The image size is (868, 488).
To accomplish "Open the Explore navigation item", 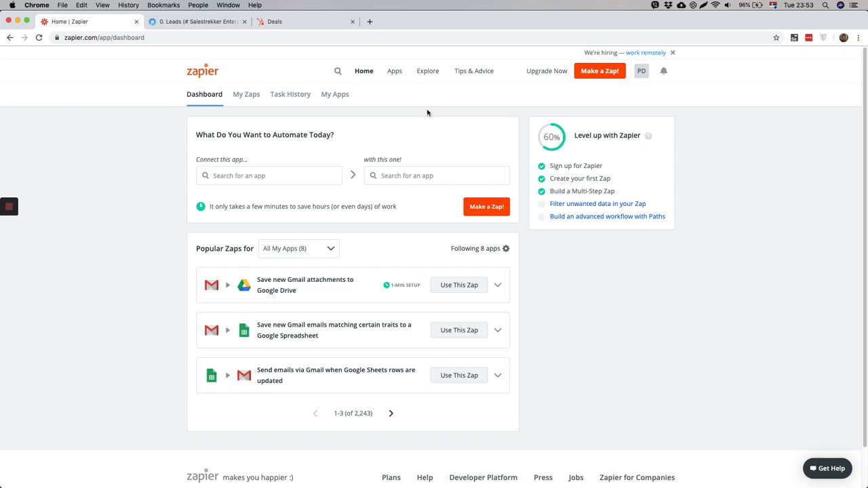I will (x=428, y=70).
